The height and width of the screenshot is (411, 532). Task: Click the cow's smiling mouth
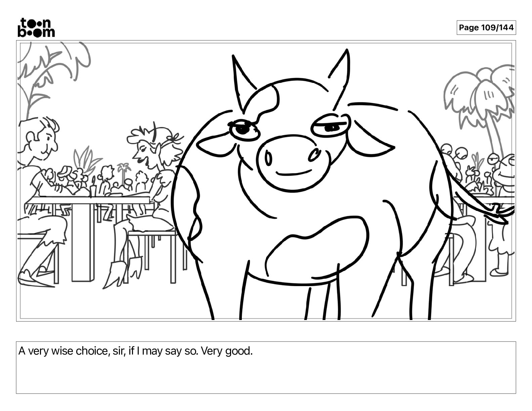pyautogui.click(x=293, y=173)
